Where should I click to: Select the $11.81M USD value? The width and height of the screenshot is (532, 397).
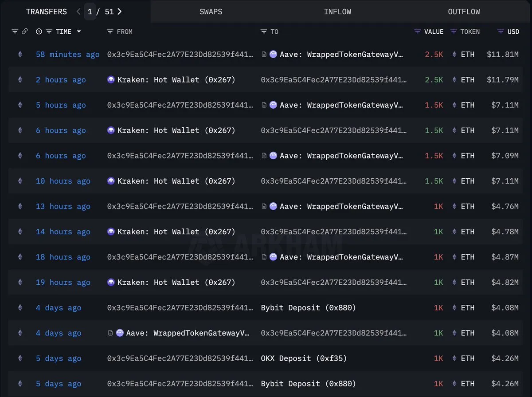click(x=503, y=55)
